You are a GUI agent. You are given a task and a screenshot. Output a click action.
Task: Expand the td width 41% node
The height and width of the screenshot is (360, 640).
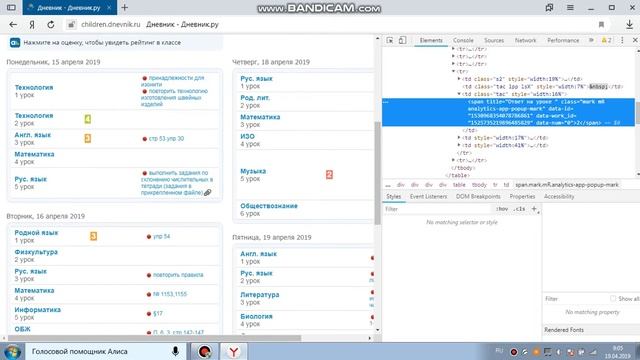pyautogui.click(x=459, y=145)
